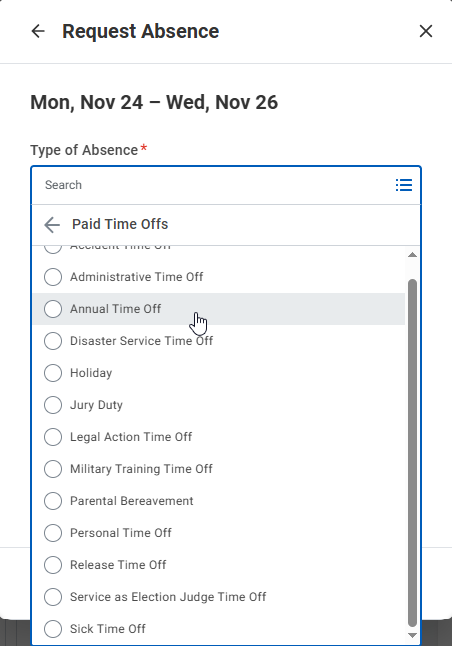Select the Administrative Time Off radio button
This screenshot has height=646, width=452.
click(x=53, y=277)
